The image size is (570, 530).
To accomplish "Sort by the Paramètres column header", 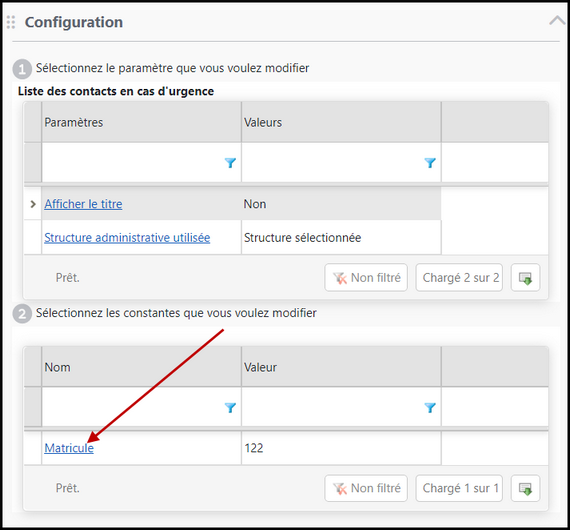I will point(141,123).
